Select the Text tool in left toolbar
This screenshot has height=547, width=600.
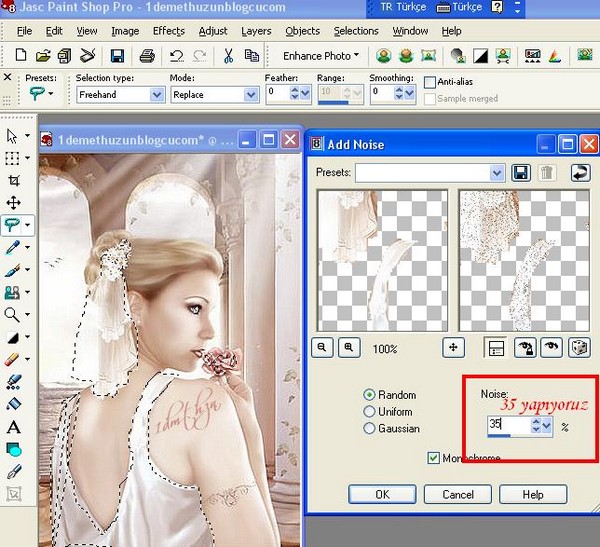point(13,426)
